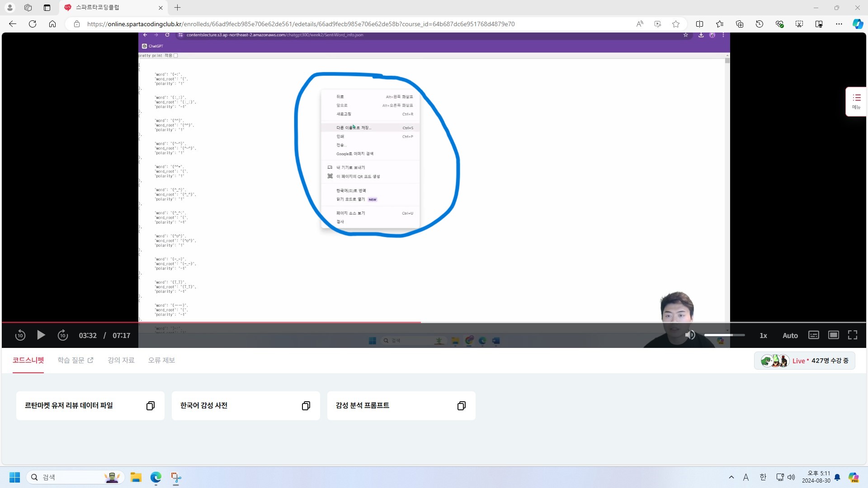Image resolution: width=868 pixels, height=488 pixels.
Task: Mute the video volume speaker icon
Action: [690, 335]
